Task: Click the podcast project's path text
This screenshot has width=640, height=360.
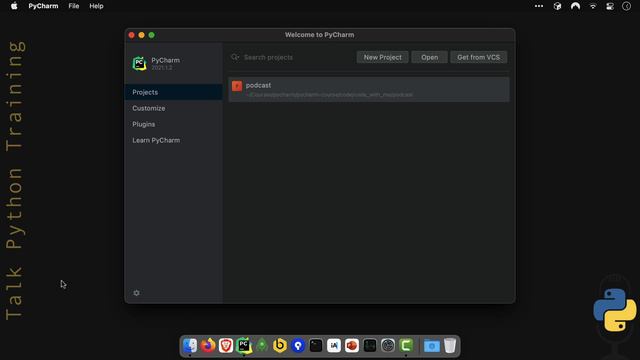Action: click(x=329, y=95)
